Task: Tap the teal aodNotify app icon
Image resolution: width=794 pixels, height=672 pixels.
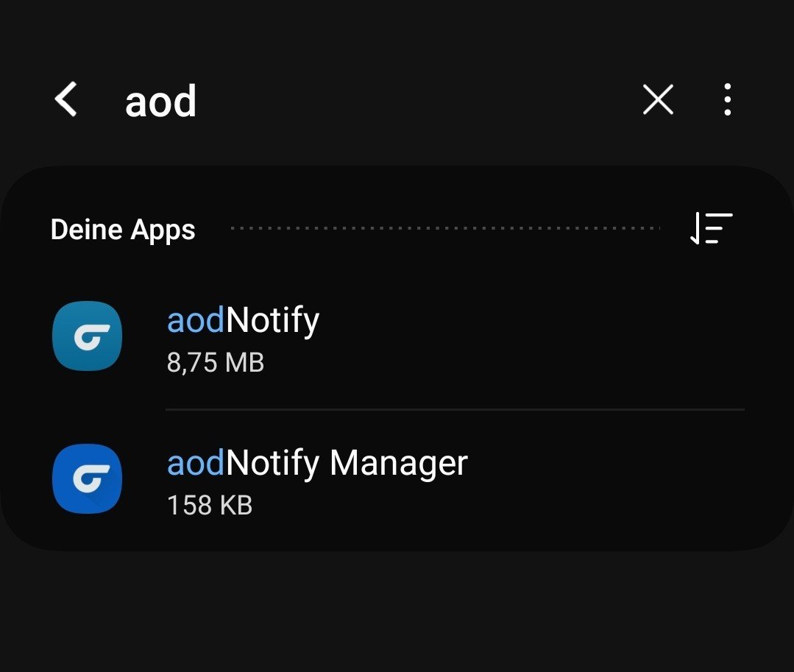Action: 87,336
